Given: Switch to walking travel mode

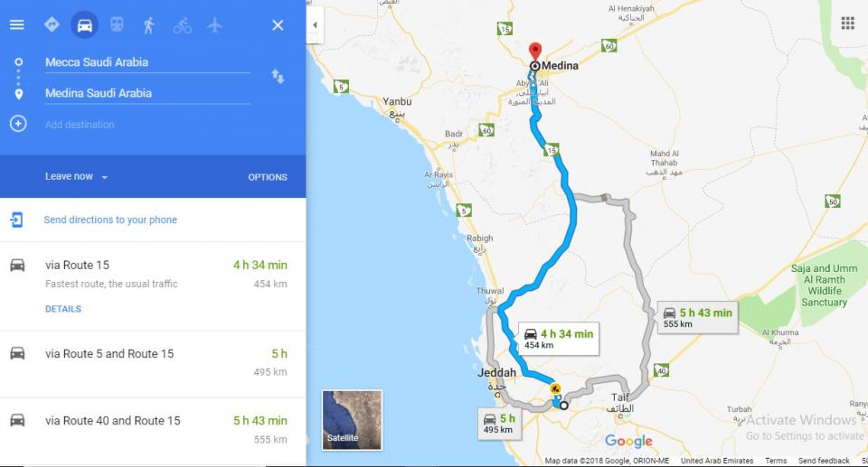Looking at the screenshot, I should click(x=149, y=25).
